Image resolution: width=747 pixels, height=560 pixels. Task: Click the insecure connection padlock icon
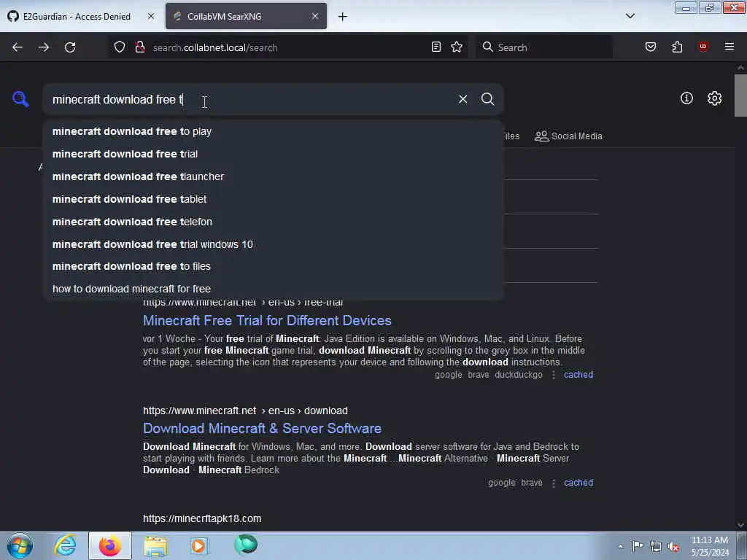point(139,47)
